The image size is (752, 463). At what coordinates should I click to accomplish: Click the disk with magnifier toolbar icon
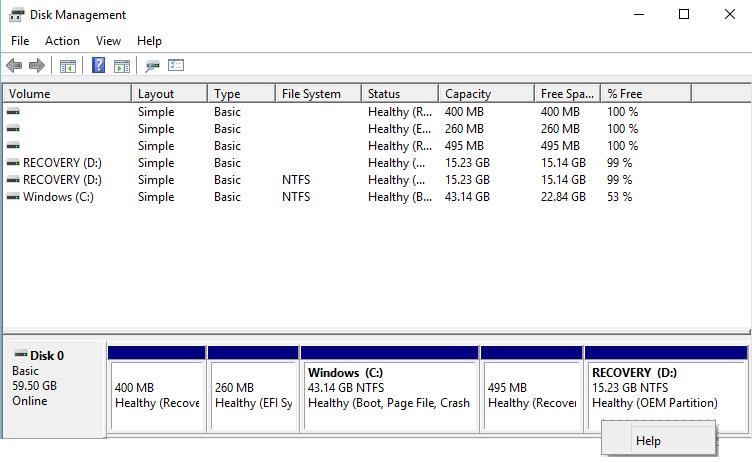tap(152, 66)
